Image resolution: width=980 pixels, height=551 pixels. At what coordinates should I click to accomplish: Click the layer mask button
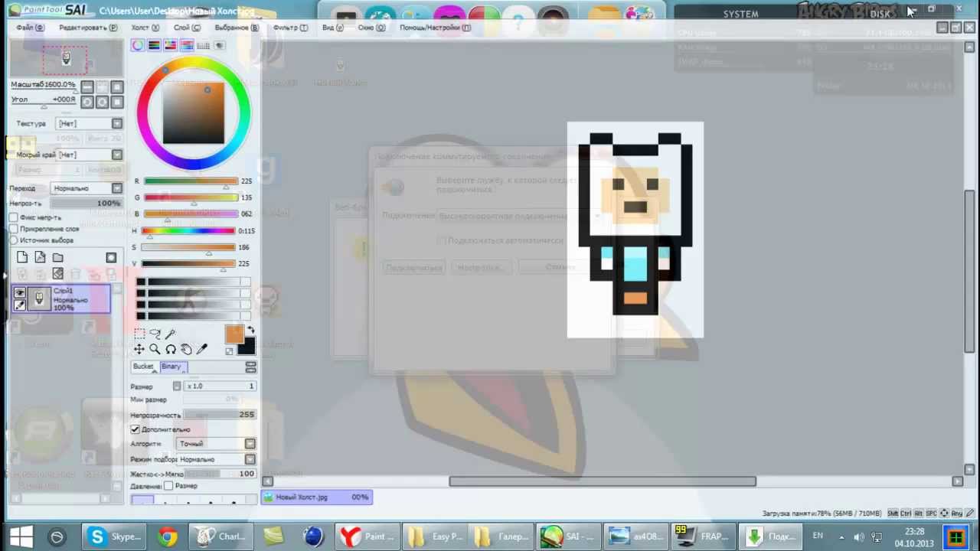111,258
